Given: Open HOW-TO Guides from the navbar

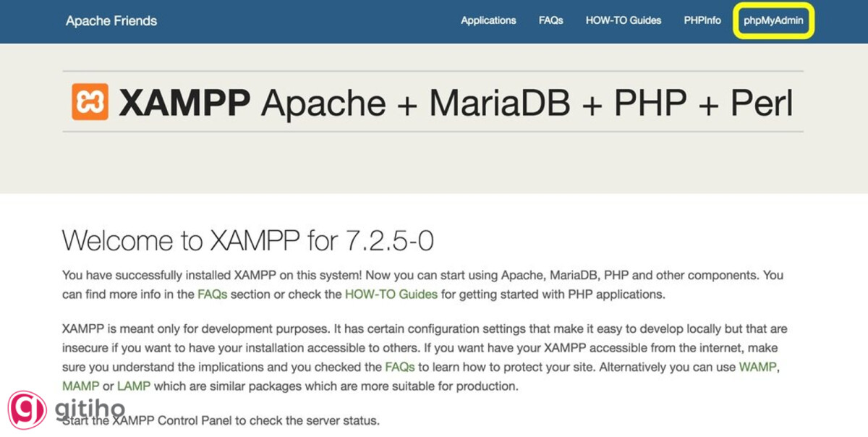Looking at the screenshot, I should (623, 20).
